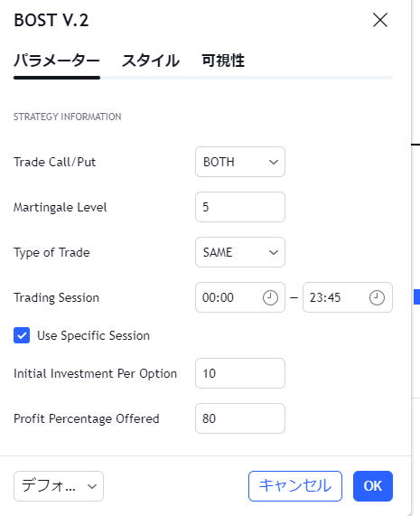Expand the Trade Call/Put BOTH dropdown

coord(240,162)
